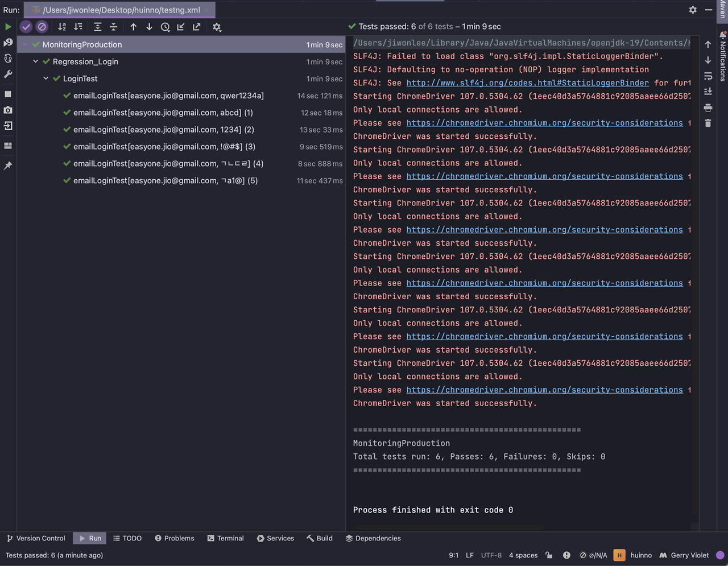Image resolution: width=728 pixels, height=566 pixels.
Task: Select emailLoginTest abcd (1) result
Action: pyautogui.click(x=181, y=113)
